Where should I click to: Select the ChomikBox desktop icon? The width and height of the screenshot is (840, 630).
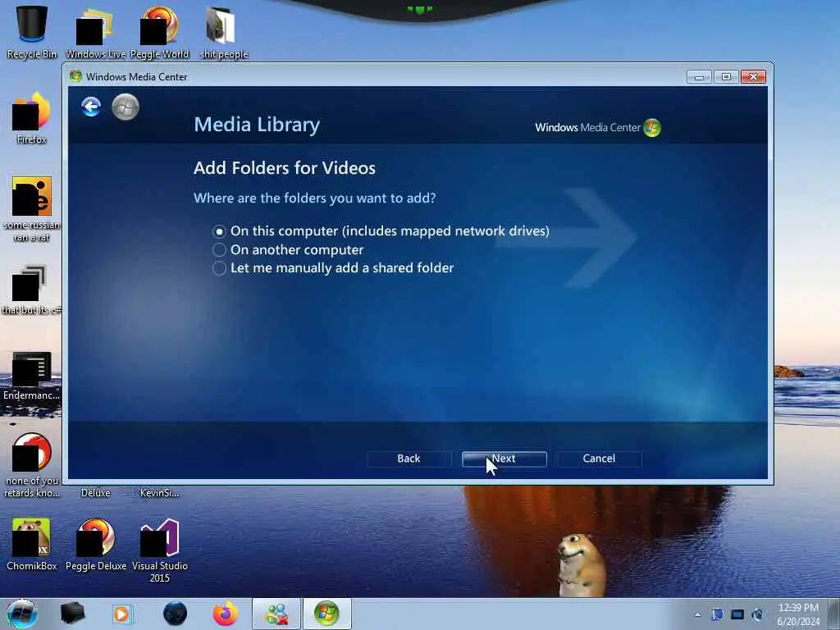[x=32, y=545]
